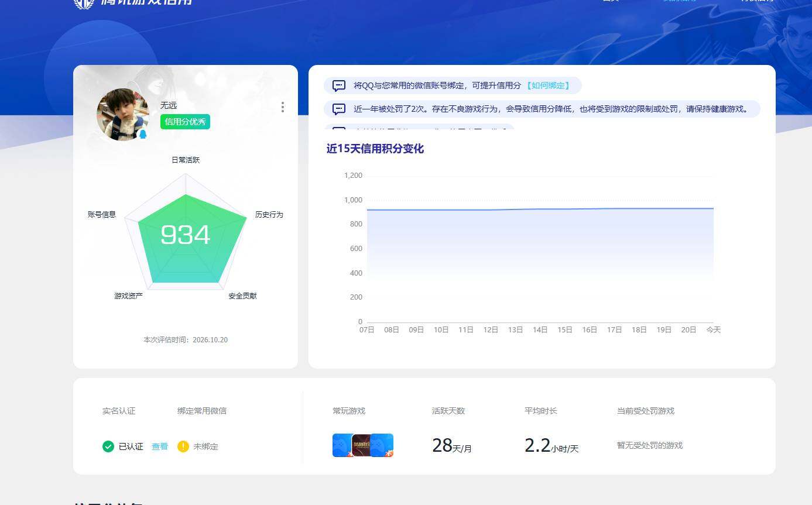This screenshot has height=505, width=812.
Task: Select the dark middle game icon under 常玩游戏
Action: (x=361, y=445)
